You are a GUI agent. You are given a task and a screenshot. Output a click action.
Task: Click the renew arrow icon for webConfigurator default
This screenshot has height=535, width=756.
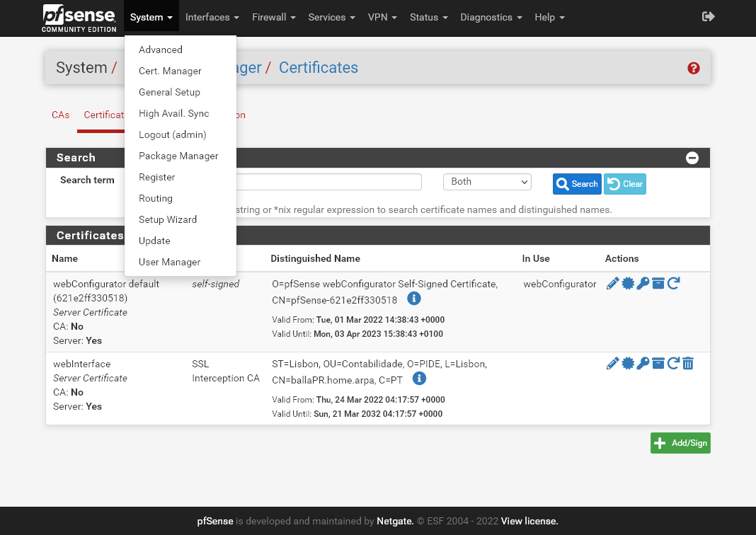673,284
